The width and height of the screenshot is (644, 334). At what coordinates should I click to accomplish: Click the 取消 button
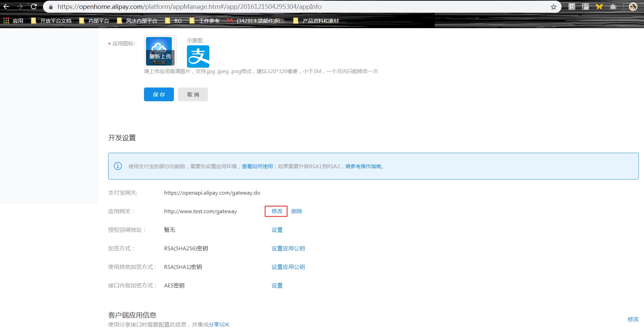click(193, 94)
